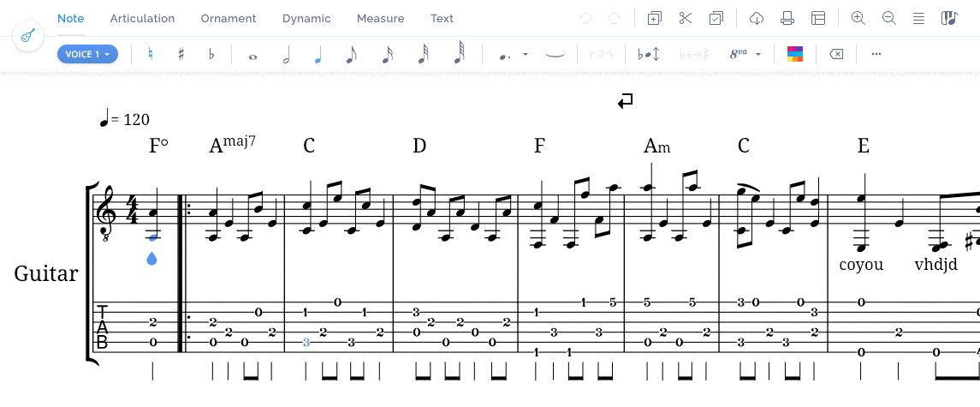Open the Measure tab
The height and width of the screenshot is (407, 980).
tap(380, 18)
